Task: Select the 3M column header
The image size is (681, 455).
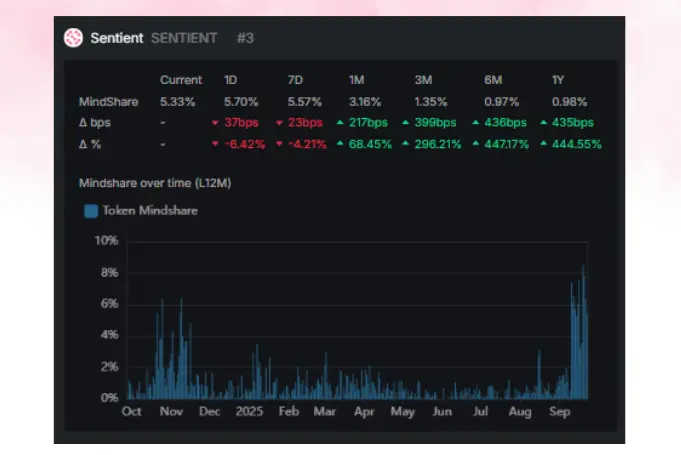Action: pos(423,80)
